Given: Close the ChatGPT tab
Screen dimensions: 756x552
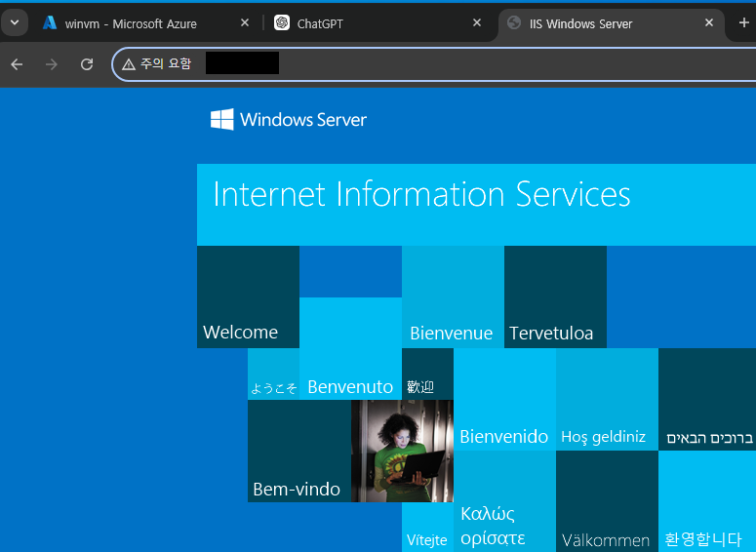Looking at the screenshot, I should click(477, 22).
